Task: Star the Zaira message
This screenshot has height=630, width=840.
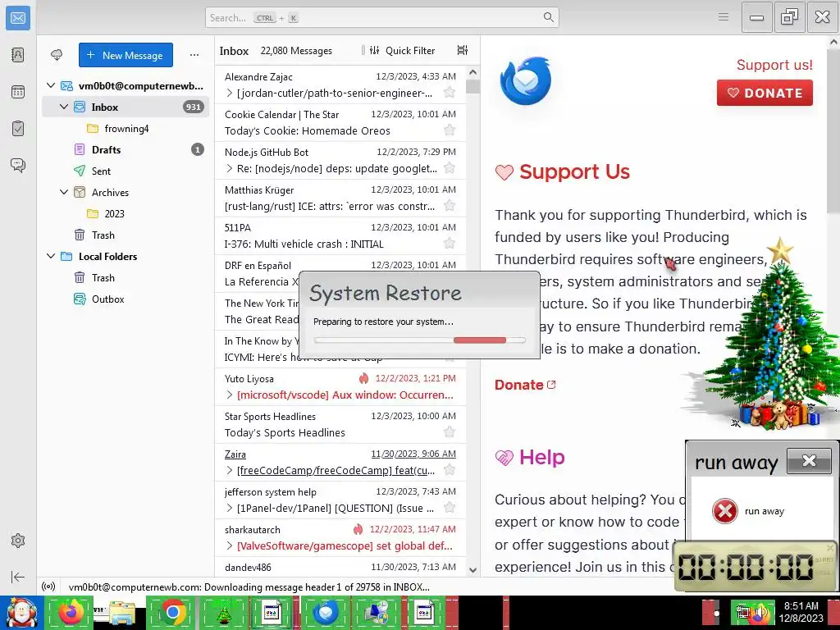Action: [450, 470]
